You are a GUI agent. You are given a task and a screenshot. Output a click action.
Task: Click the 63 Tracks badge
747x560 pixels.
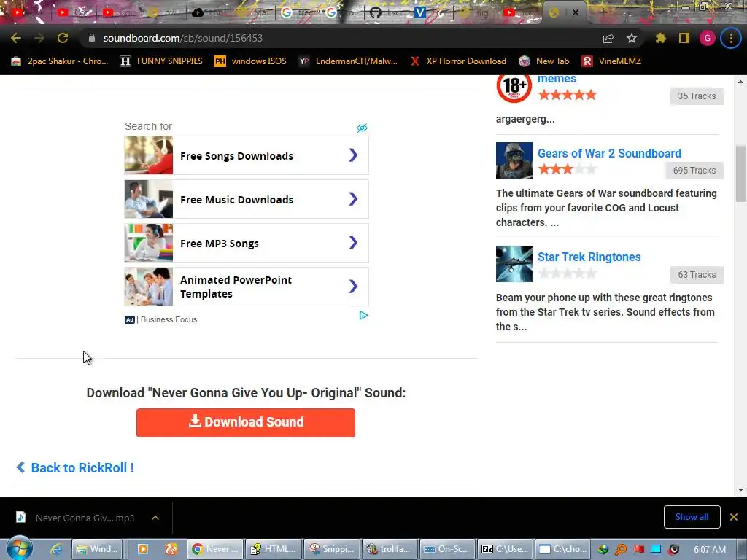[697, 275]
